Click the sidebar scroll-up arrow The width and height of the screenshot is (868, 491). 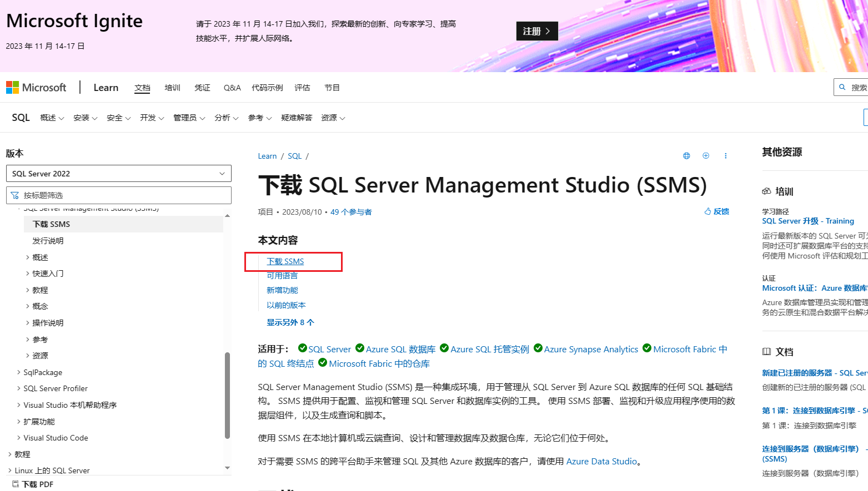point(227,215)
